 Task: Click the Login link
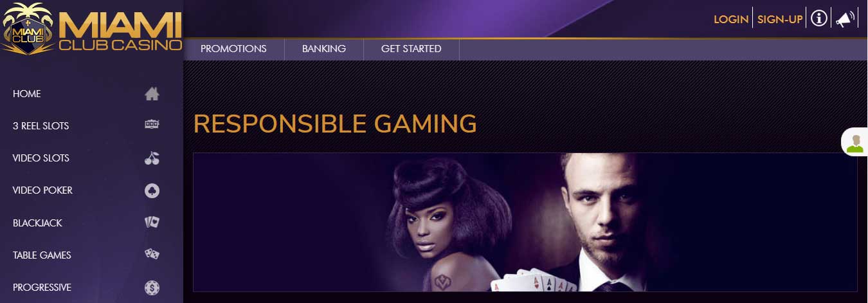pyautogui.click(x=731, y=19)
